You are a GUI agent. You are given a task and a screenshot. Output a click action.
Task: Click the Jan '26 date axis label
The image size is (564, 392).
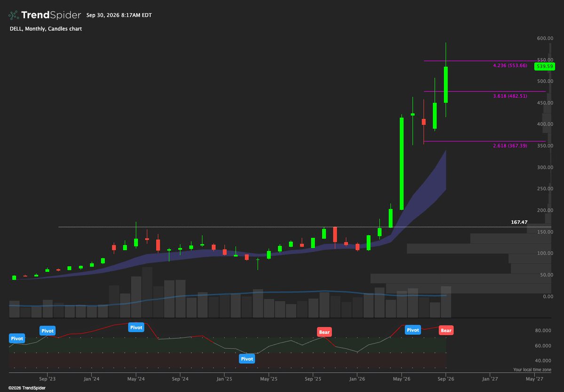pos(357,379)
